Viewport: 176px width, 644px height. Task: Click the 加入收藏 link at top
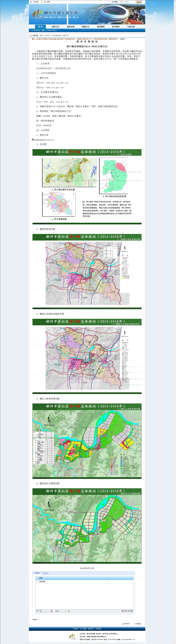47,2
